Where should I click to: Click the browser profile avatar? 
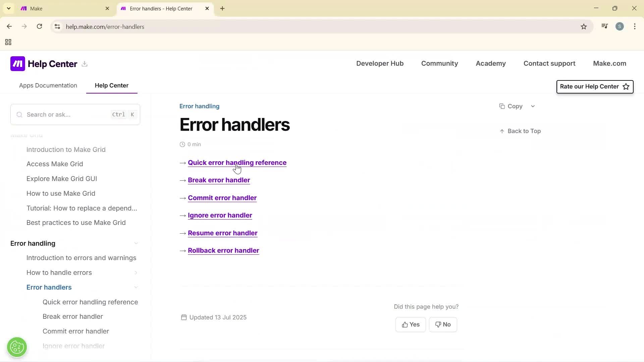click(x=620, y=26)
